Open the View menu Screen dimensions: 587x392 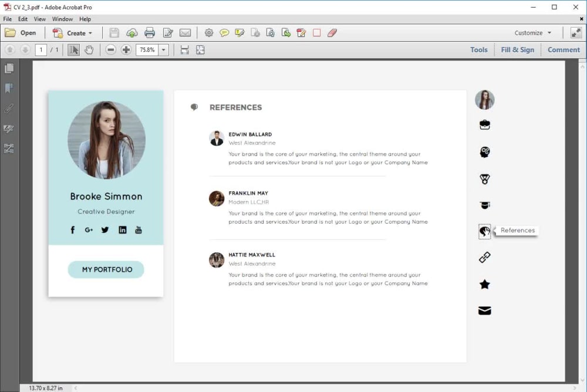(x=39, y=19)
